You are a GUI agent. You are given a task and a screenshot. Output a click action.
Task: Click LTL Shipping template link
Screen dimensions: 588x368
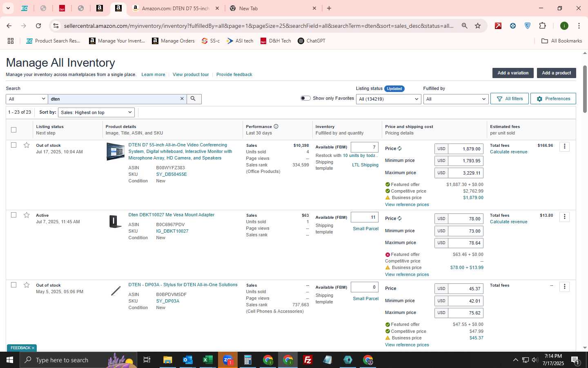pos(365,165)
